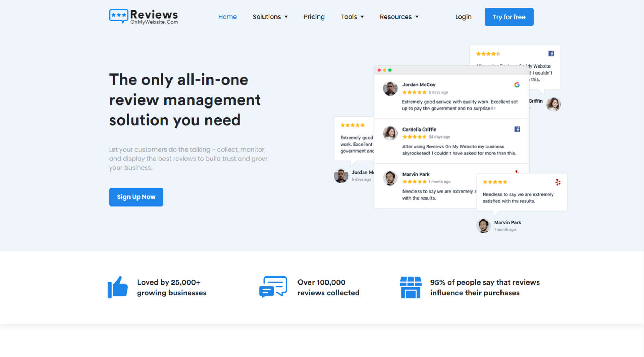Screen dimensions: 644x357
Task: Click 'Needless to say we are extremely satisfied' bubble text
Action: click(518, 198)
